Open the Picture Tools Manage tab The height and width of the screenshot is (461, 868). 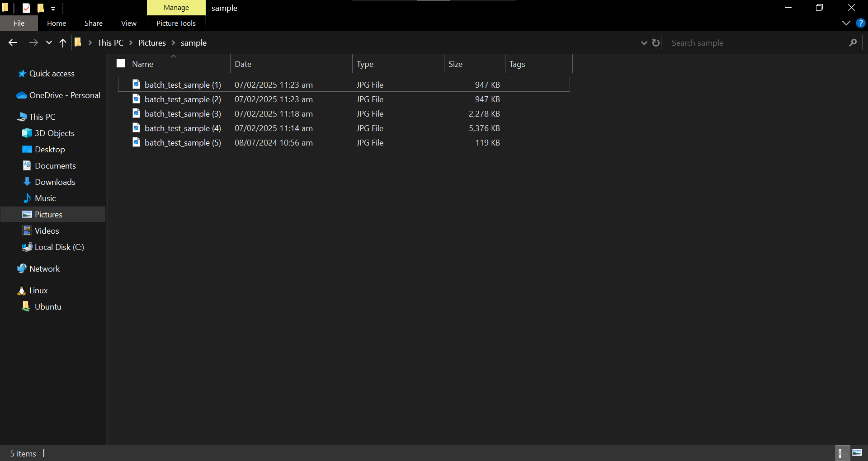[176, 7]
